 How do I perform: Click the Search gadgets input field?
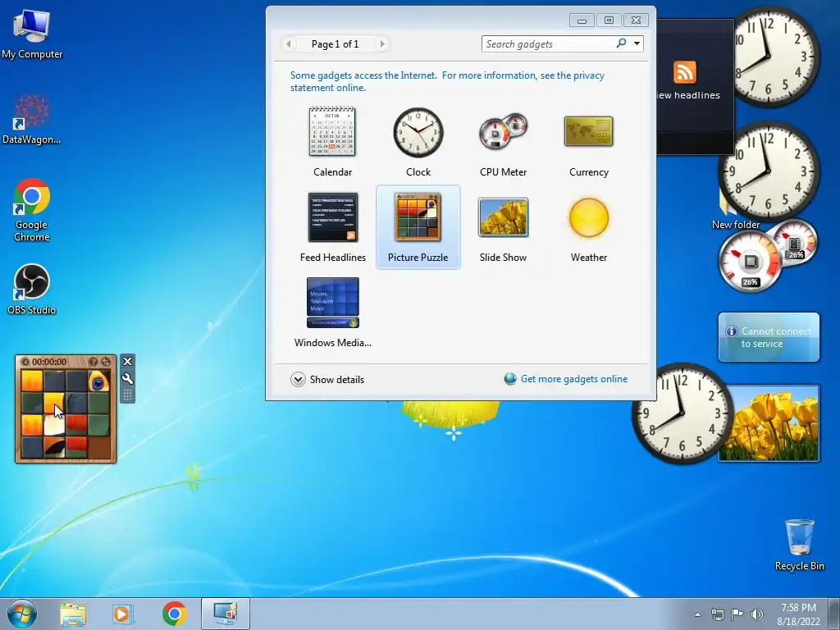point(548,44)
